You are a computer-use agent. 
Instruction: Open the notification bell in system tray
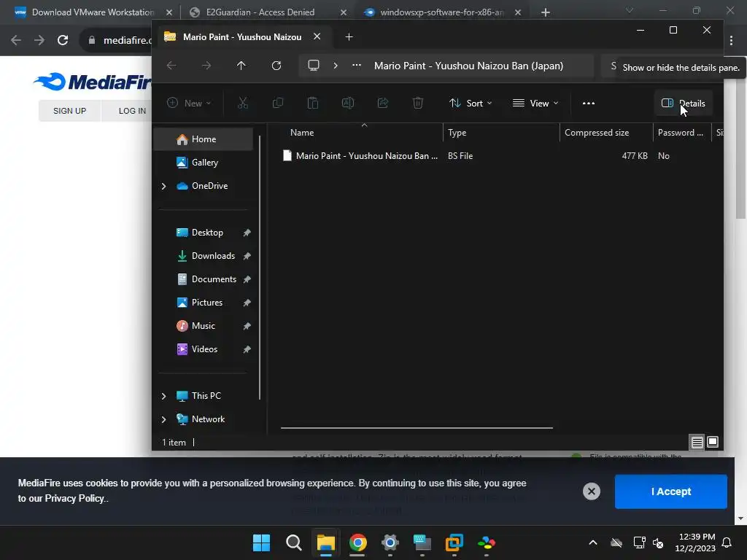coord(727,542)
